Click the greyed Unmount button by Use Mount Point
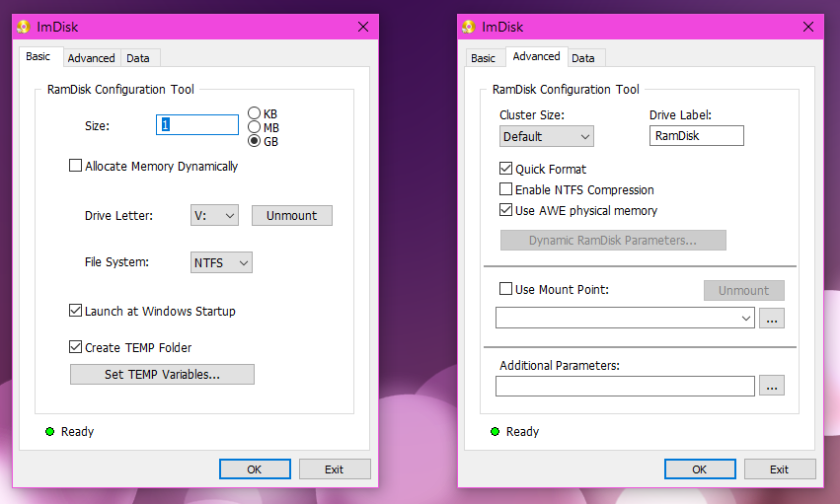The width and height of the screenshot is (840, 504). tap(744, 291)
